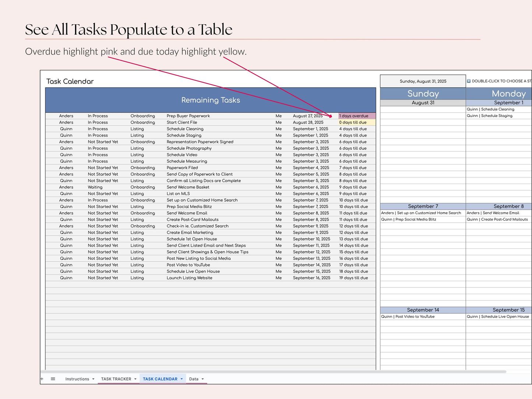Screen dimensions: 532x399
Task: Click 'Check-in ie. Customized Search' cell
Action: [197, 226]
